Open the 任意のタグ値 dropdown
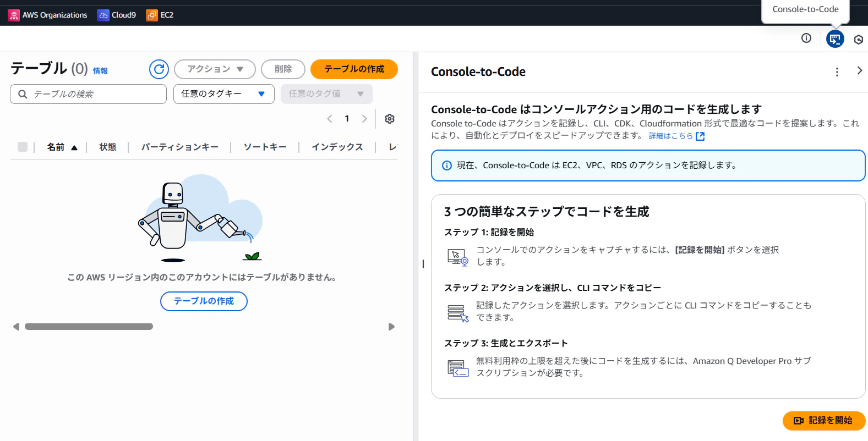This screenshot has height=441, width=868. pyautogui.click(x=327, y=94)
